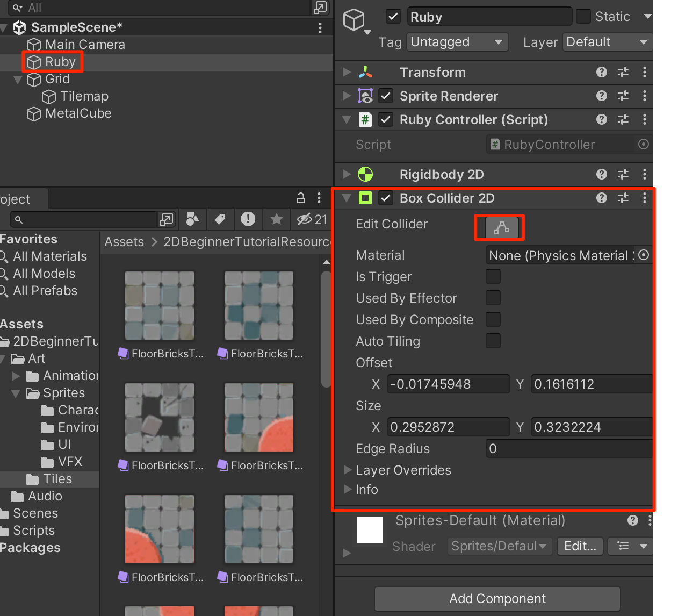This screenshot has height=616, width=678.
Task: Open Box Collider 2D help reference
Action: pos(601,198)
